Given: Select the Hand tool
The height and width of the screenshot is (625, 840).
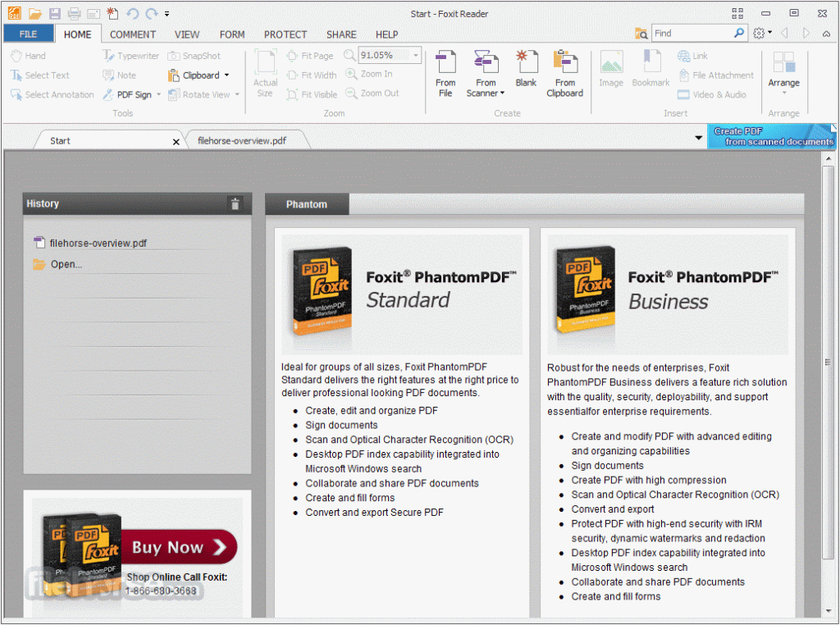Looking at the screenshot, I should coord(29,56).
